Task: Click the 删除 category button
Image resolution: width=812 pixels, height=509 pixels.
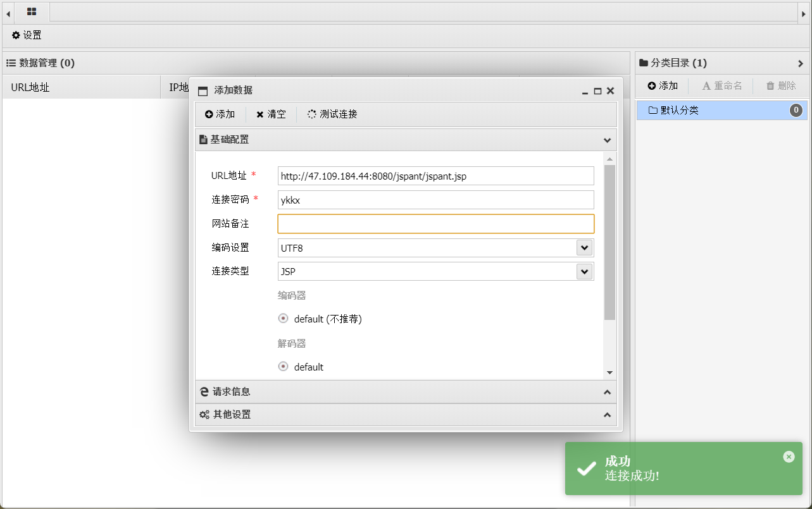Action: [x=781, y=86]
